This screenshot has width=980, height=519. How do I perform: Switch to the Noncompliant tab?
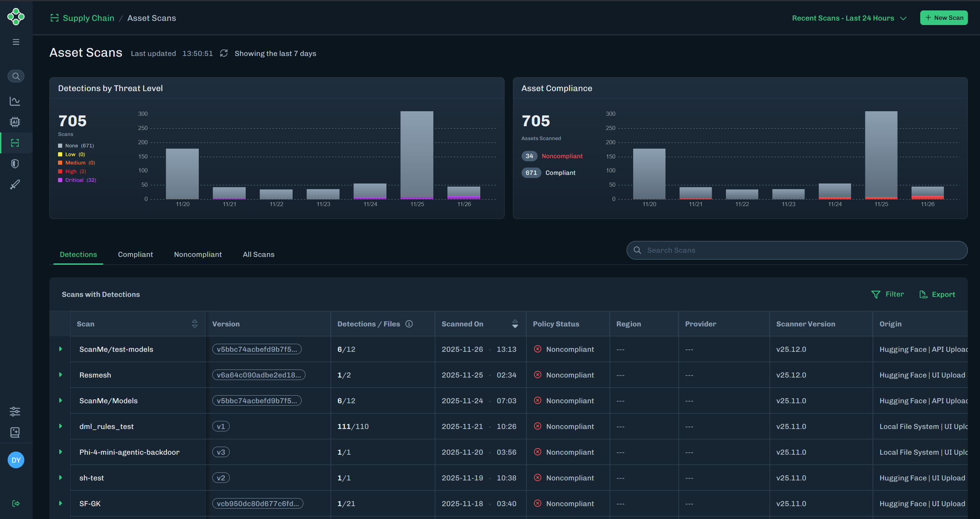coord(197,254)
